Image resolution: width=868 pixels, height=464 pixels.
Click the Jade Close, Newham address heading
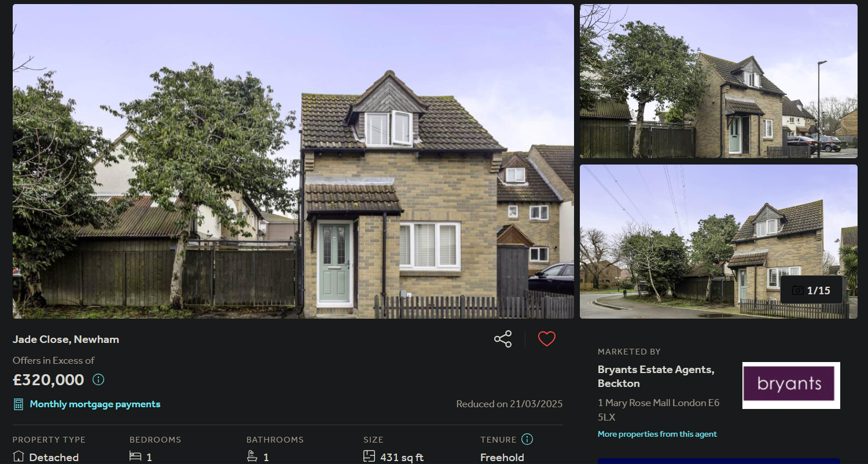(x=66, y=339)
